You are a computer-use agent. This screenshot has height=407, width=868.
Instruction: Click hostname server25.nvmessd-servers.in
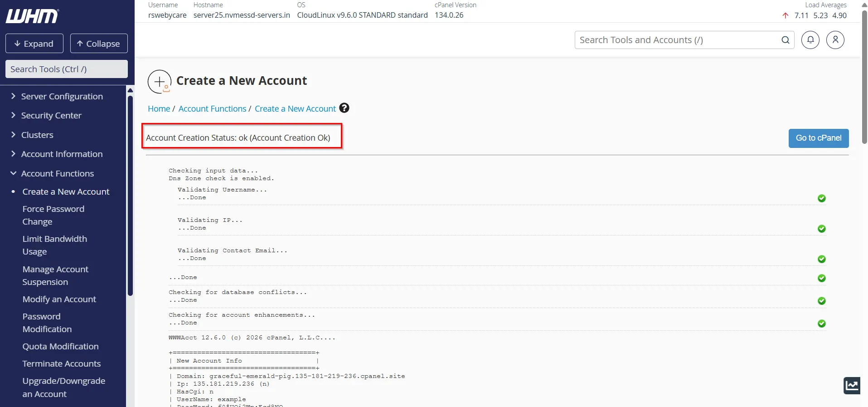click(x=242, y=15)
